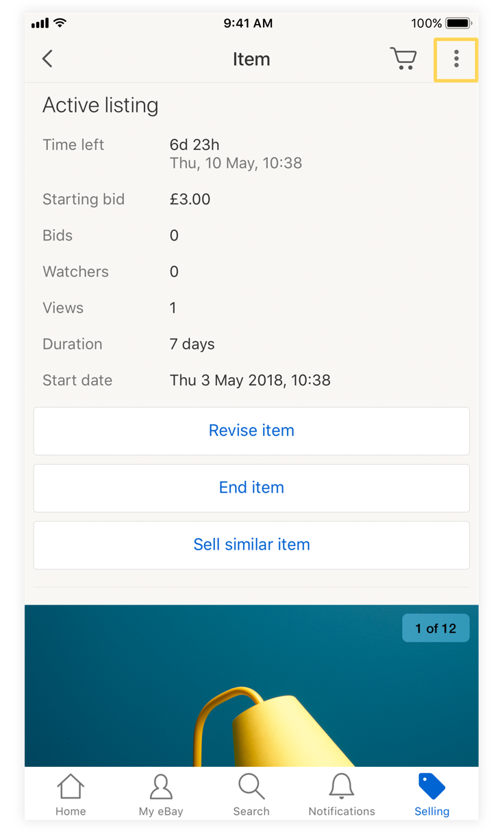Screen dimensions: 504x832
Task: Tap the Time left value 6d 23h
Action: click(194, 145)
